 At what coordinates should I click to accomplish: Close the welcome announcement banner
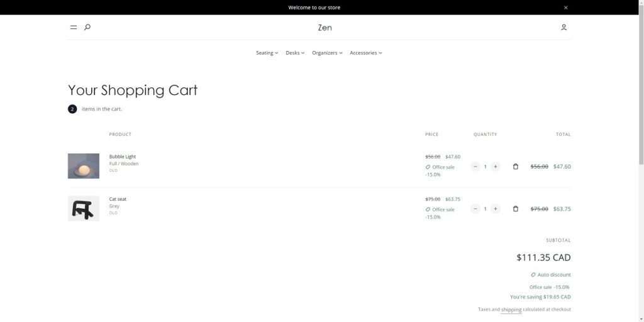tap(565, 8)
